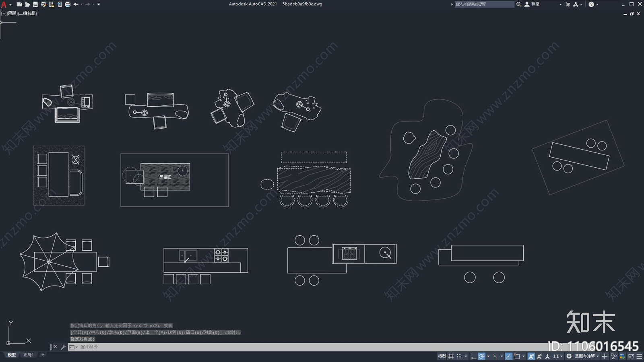Switch to the 布局1 layout tab
644x362 pixels.
(x=28, y=355)
